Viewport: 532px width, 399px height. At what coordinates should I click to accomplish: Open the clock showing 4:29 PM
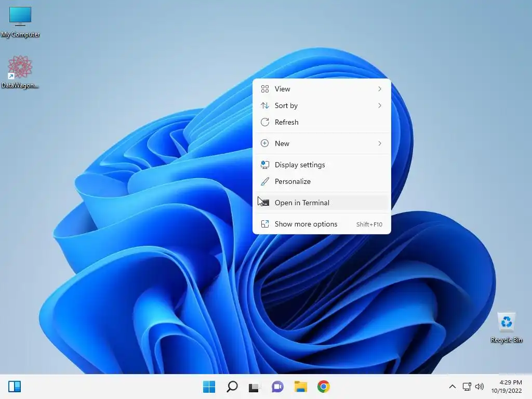(x=507, y=387)
